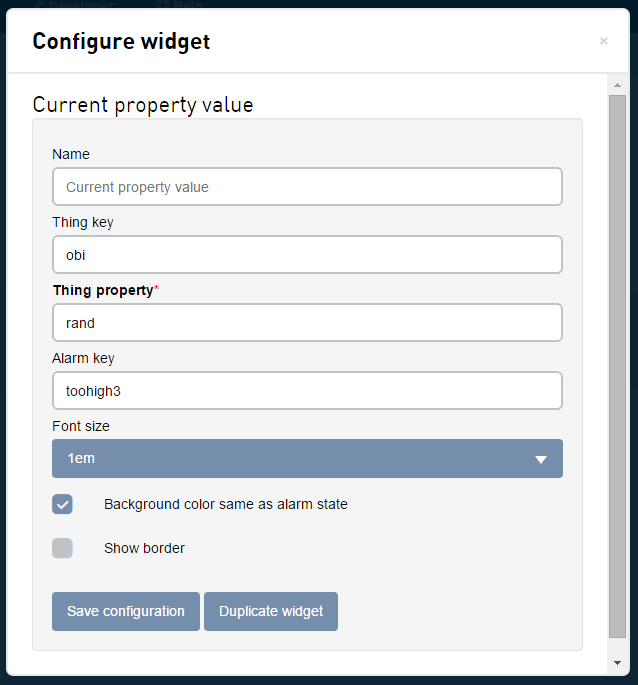Click the Thing key field containing "obi"
The height and width of the screenshot is (685, 638).
point(307,255)
